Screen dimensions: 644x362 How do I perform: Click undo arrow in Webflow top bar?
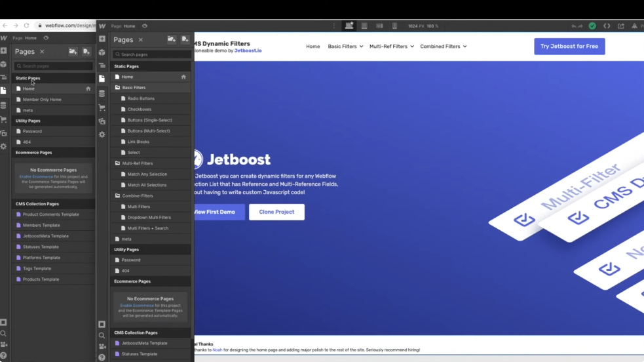coord(573,26)
